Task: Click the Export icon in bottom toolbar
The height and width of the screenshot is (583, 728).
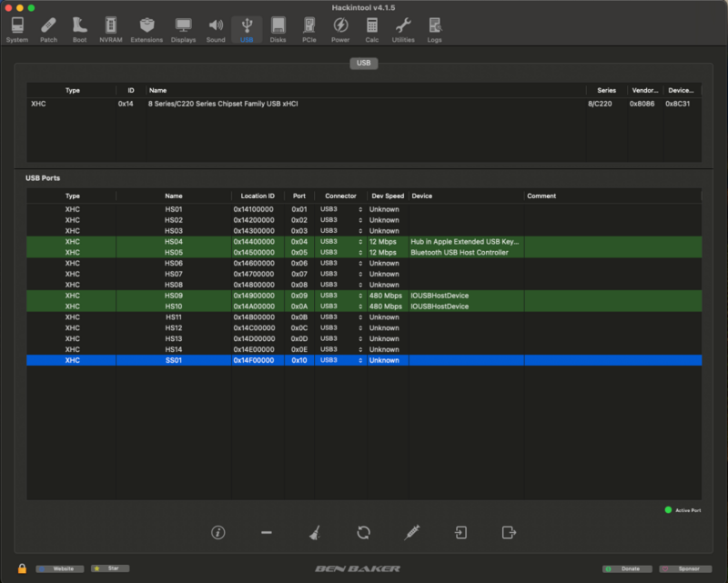Action: pos(509,533)
